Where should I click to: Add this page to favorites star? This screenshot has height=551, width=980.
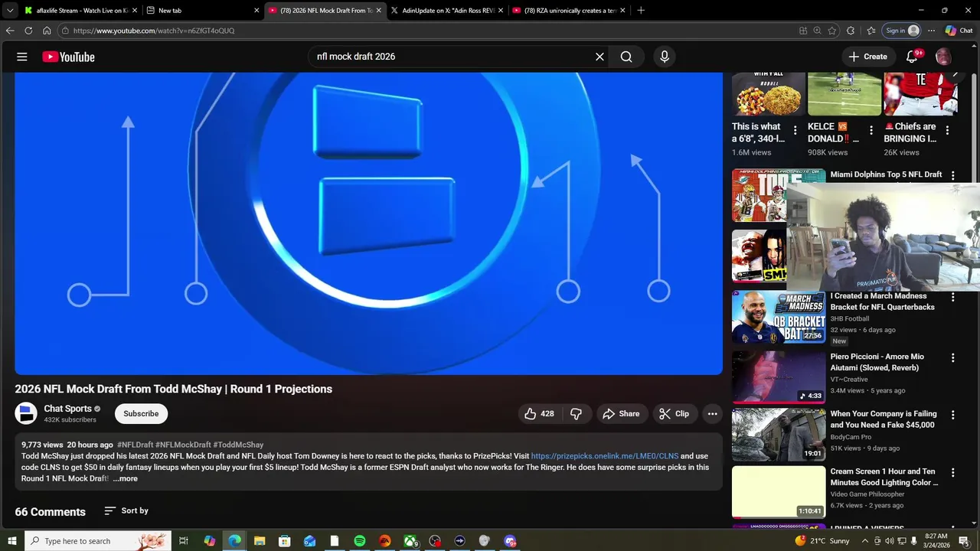click(x=832, y=31)
